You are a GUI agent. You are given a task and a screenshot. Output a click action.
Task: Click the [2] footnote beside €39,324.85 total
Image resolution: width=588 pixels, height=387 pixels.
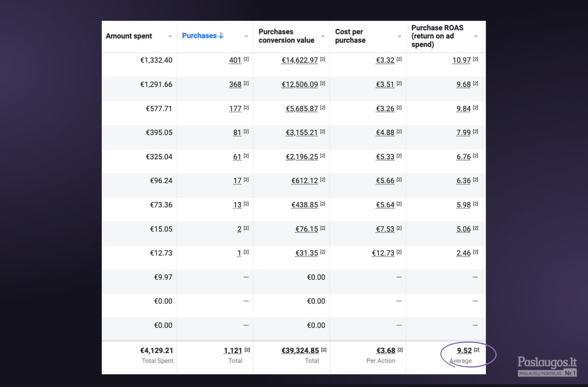point(324,350)
